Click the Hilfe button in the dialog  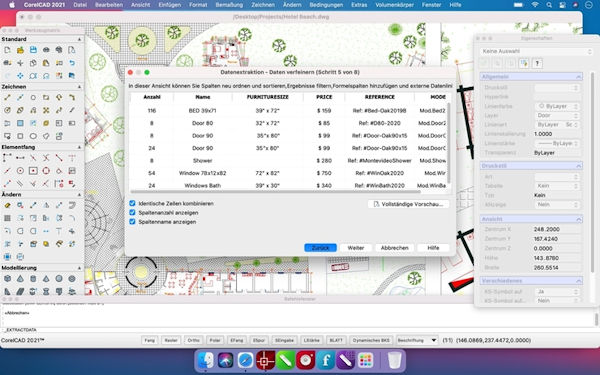pos(433,248)
